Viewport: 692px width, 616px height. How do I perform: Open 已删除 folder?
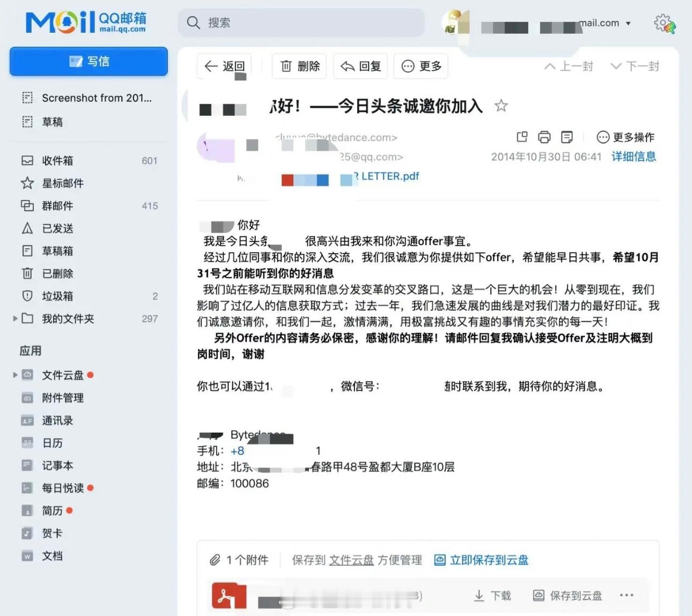pyautogui.click(x=89, y=273)
